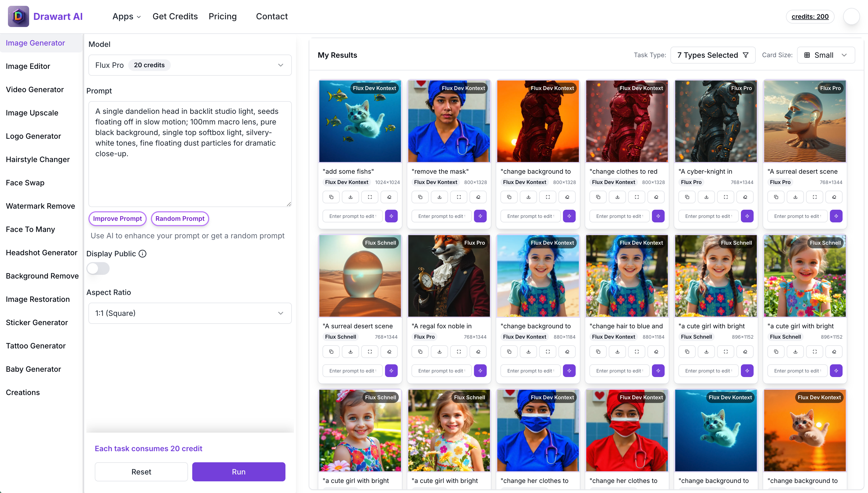Submit edit with lightning button on "add some fishs"
This screenshot has width=868, height=493.
(x=391, y=216)
